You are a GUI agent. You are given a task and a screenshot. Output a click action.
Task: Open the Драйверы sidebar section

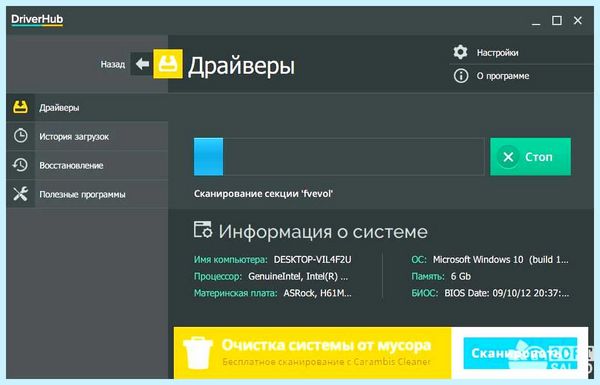tap(87, 108)
